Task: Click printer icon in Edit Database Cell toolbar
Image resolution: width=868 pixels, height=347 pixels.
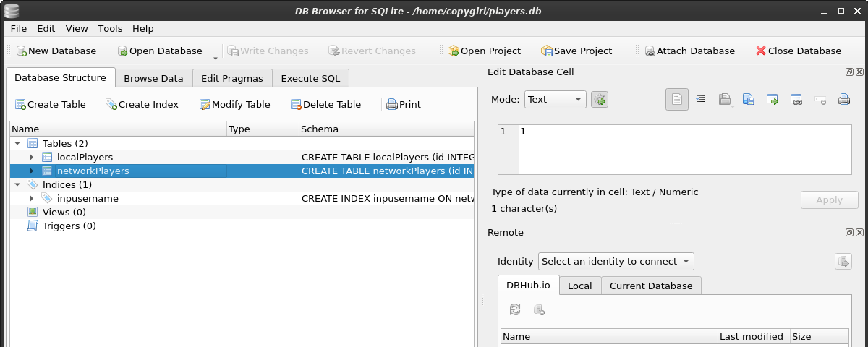Action: (x=843, y=100)
